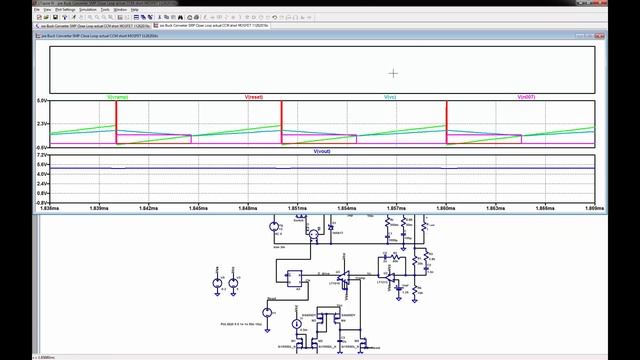Click the LT1016 comparator symbol in schematic
640x360 pixels.
point(344,278)
